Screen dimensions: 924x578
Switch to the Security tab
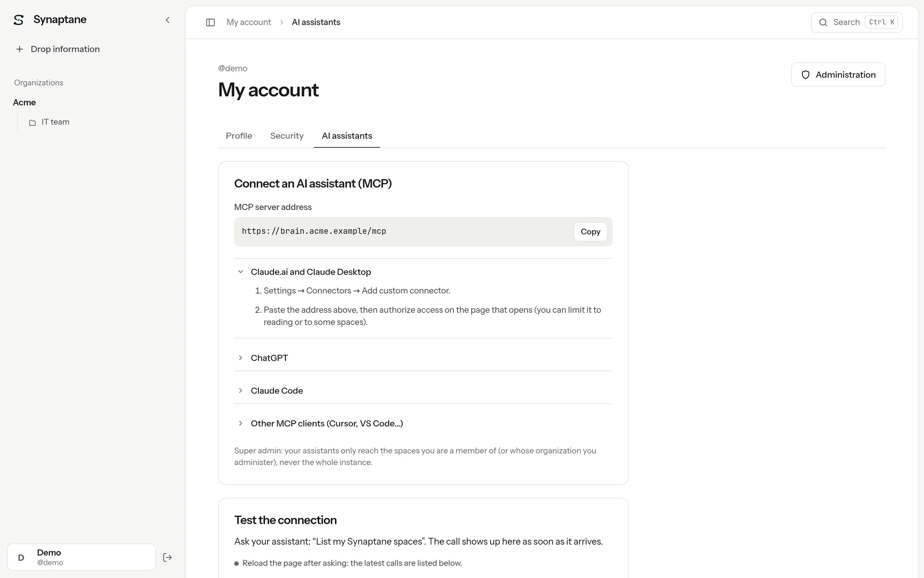287,136
